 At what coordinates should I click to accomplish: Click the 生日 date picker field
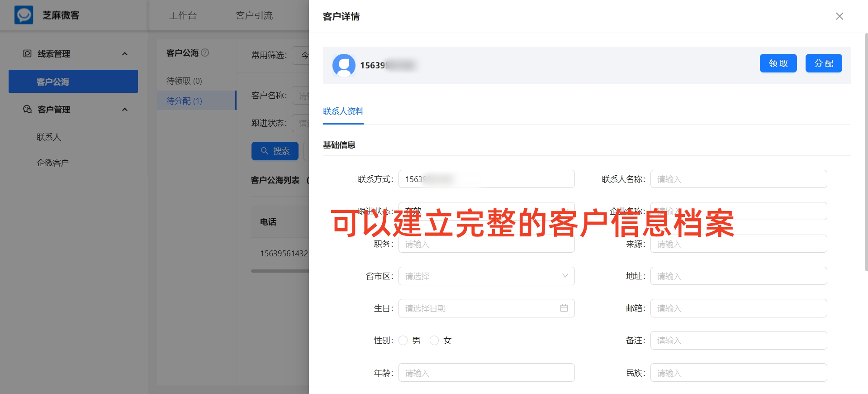point(486,308)
